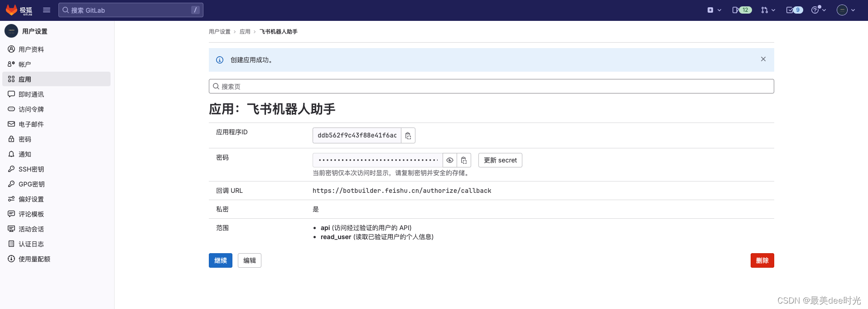Open the JiHu GitLab logo homepage
Image resolution: width=868 pixels, height=309 pixels.
[19, 10]
